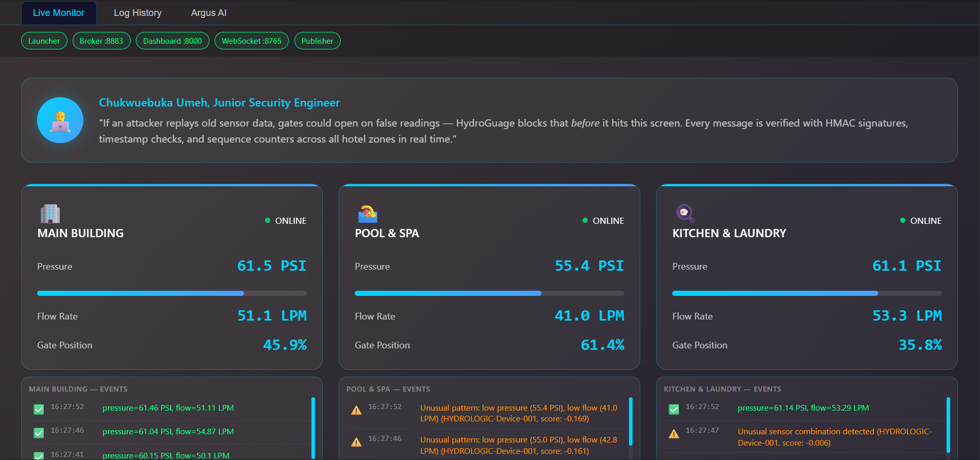This screenshot has height=460, width=980.
Task: Click ONLINE label on Kitchen & Laundry card
Action: coord(926,221)
